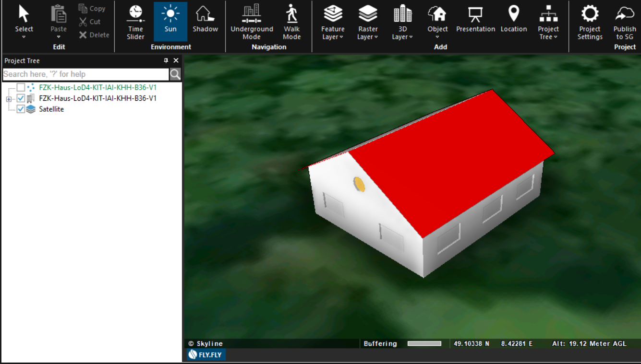641x364 pixels.
Task: Click the Project Tree search field
Action: [x=86, y=74]
